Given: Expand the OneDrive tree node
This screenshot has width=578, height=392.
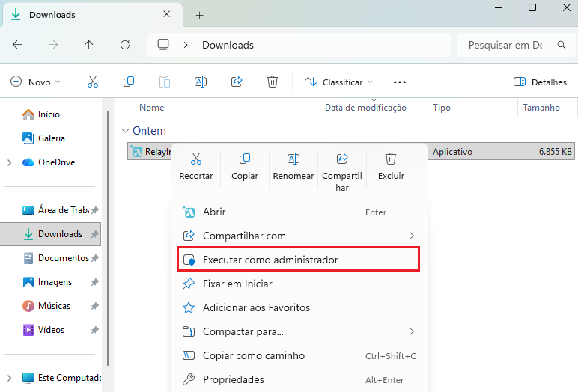Looking at the screenshot, I should pyautogui.click(x=10, y=162).
